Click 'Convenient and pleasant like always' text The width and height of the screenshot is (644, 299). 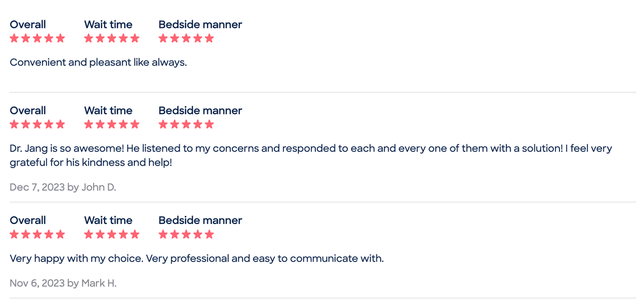tap(98, 63)
